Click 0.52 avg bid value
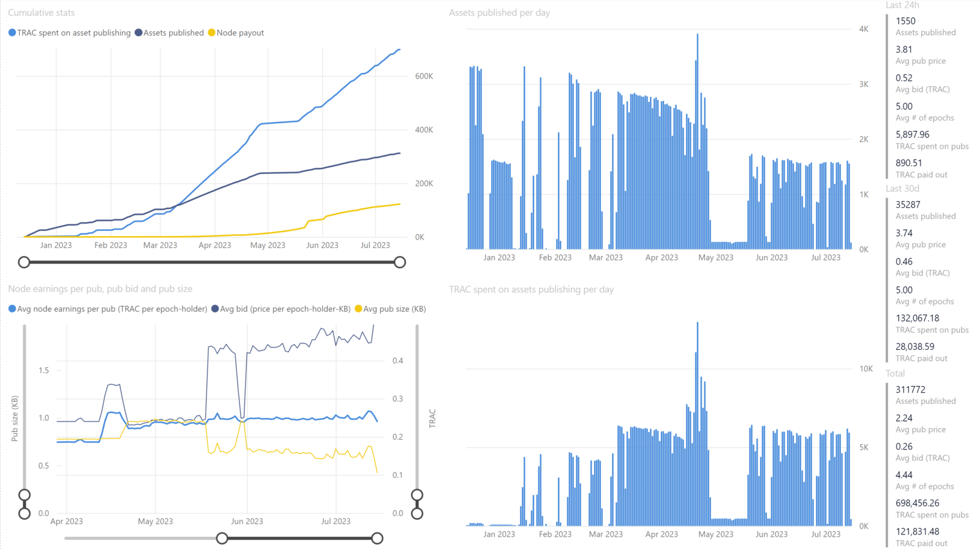 tap(903, 78)
